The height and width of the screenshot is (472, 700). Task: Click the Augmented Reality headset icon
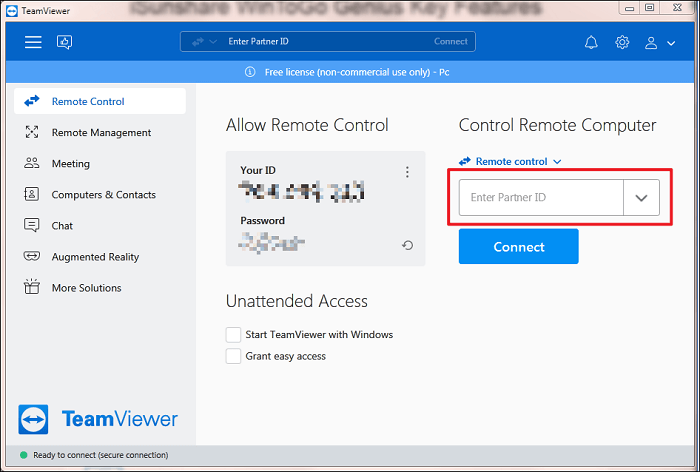[32, 256]
